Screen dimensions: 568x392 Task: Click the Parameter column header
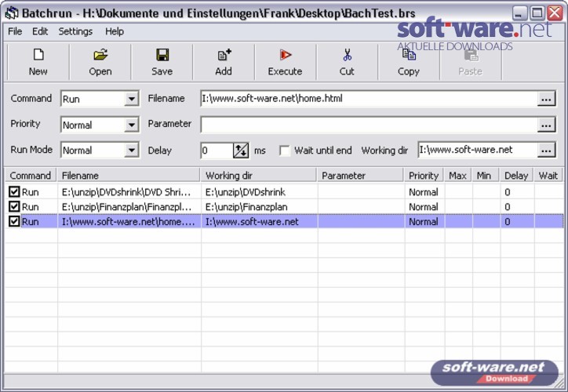[360, 176]
